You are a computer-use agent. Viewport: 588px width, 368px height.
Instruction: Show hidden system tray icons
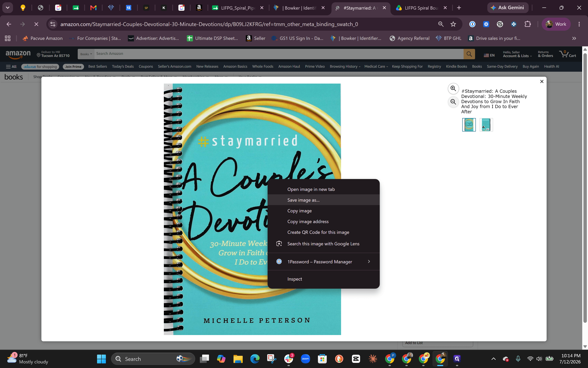click(493, 359)
